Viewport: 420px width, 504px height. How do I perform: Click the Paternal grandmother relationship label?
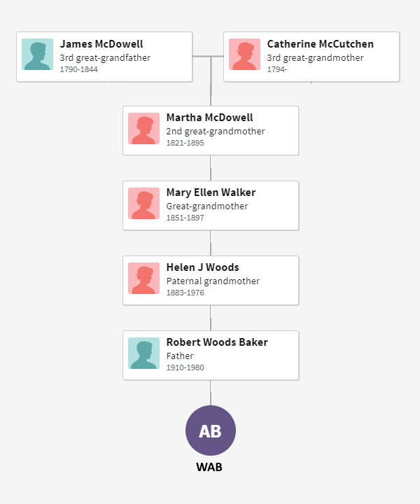coord(213,281)
